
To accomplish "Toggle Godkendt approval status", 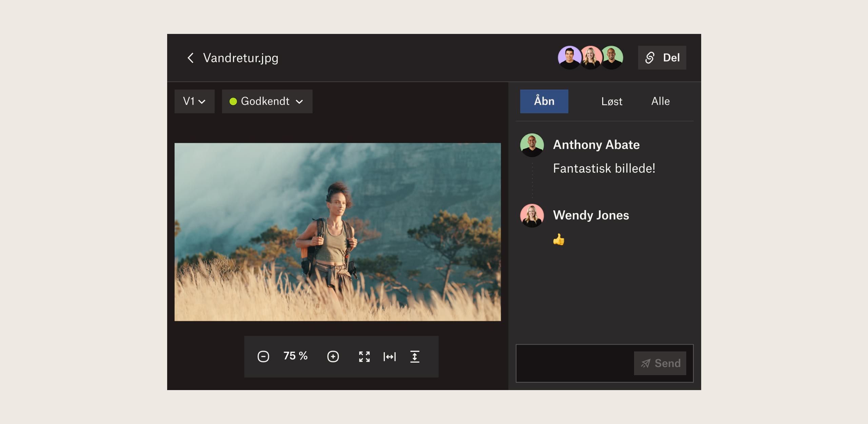I will tap(268, 101).
